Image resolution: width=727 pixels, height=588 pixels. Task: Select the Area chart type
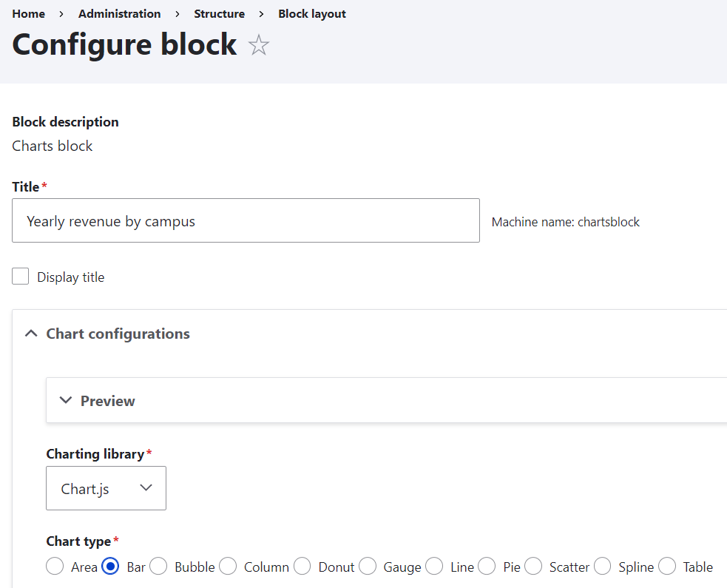(54, 566)
